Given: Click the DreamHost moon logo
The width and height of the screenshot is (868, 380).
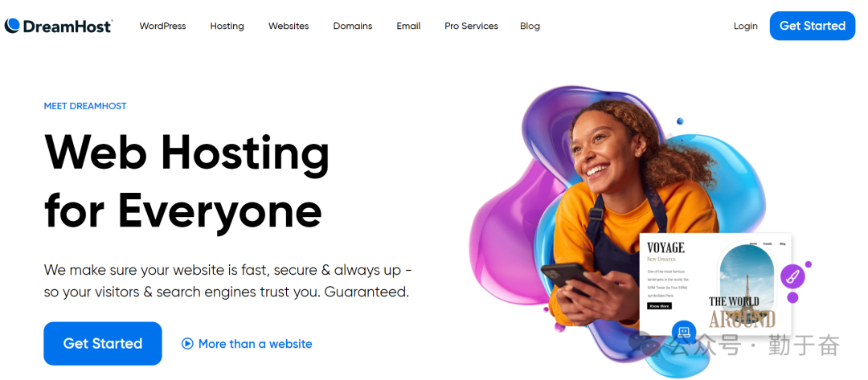Looking at the screenshot, I should click(x=12, y=26).
